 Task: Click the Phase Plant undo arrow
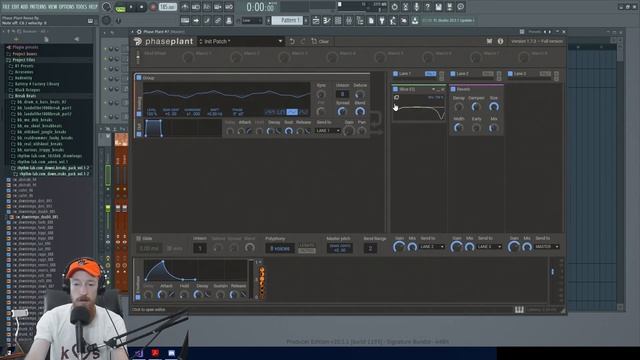(x=292, y=41)
